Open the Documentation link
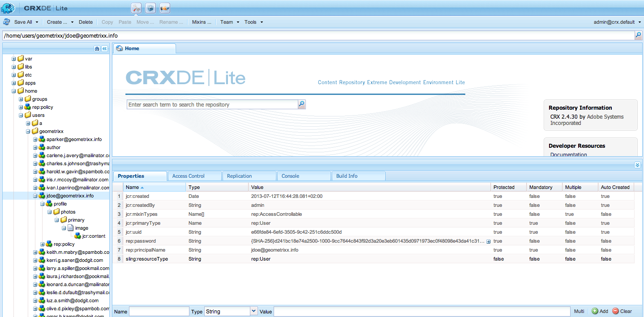This screenshot has height=317, width=644. tap(569, 154)
